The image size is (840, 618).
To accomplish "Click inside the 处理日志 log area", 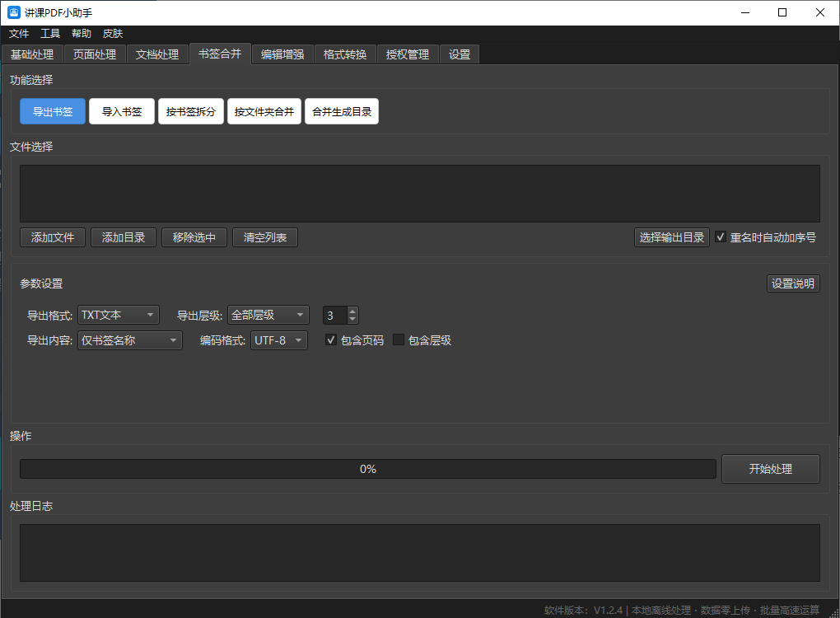I will click(x=420, y=553).
